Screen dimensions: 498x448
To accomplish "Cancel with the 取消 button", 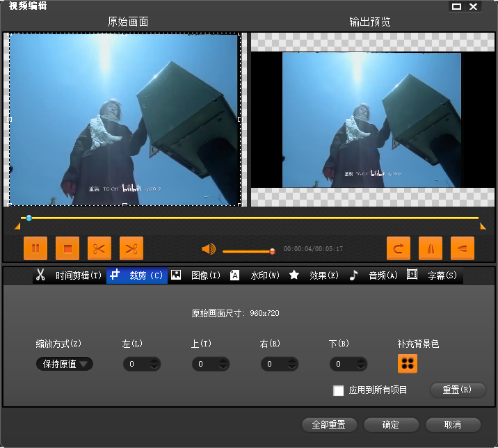I will tap(453, 425).
